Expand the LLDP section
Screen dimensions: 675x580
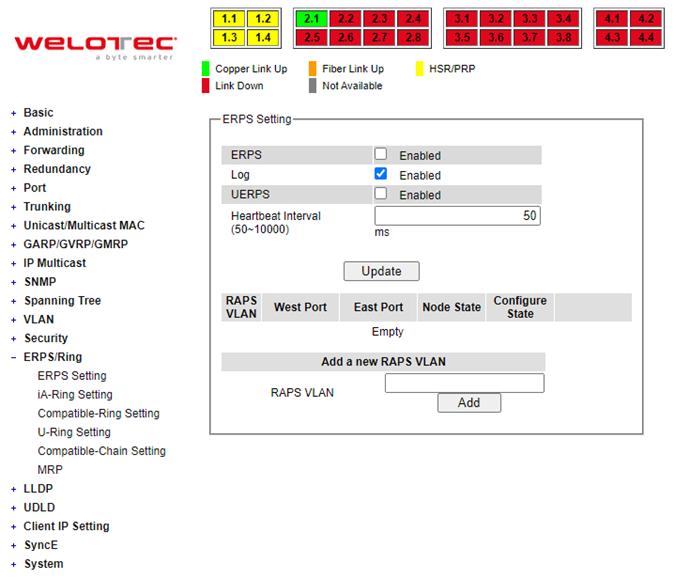[38, 489]
